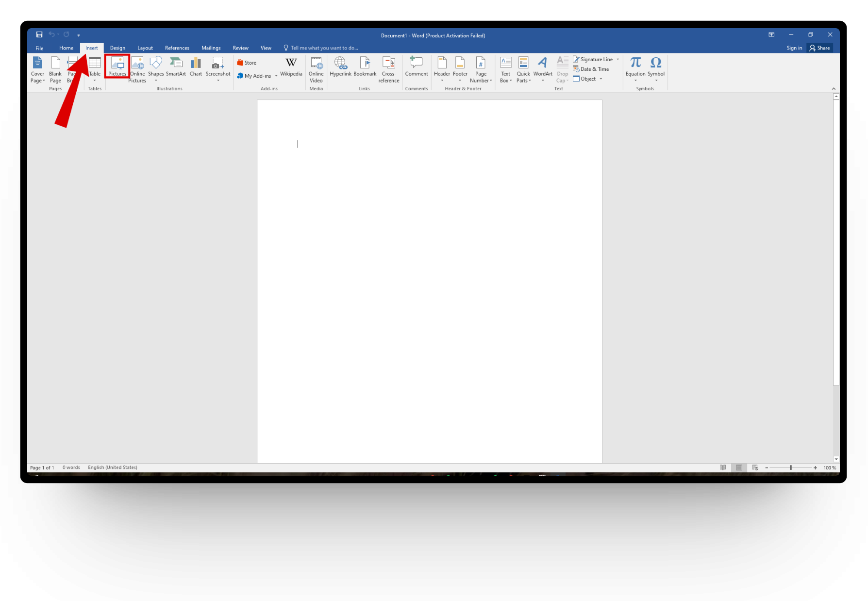Open Online Pictures search
The image size is (868, 601).
[x=137, y=70]
